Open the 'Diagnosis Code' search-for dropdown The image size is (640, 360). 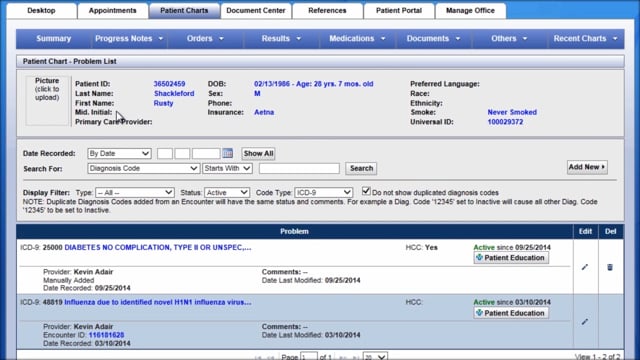[143, 168]
